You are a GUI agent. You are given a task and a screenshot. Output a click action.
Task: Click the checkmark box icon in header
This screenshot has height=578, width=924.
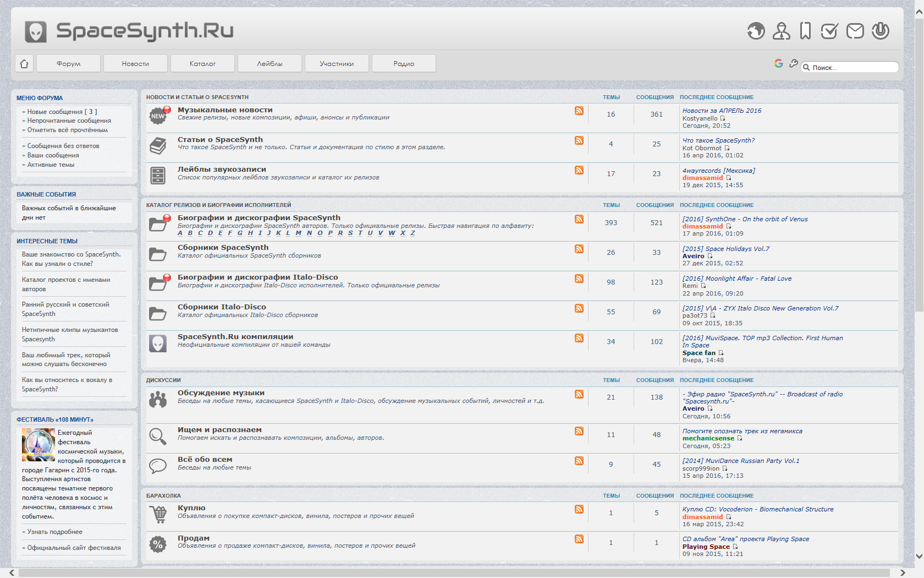click(x=829, y=31)
